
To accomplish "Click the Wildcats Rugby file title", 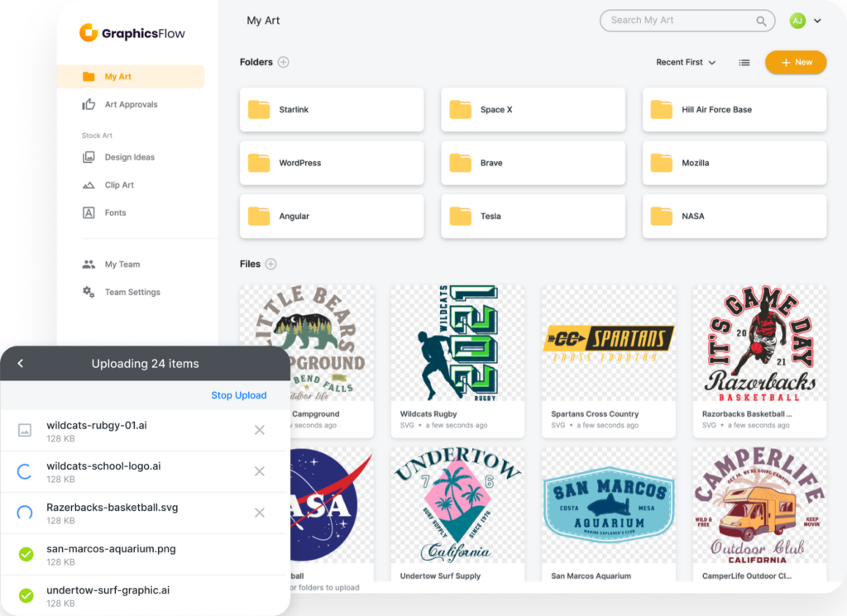I will (x=428, y=414).
